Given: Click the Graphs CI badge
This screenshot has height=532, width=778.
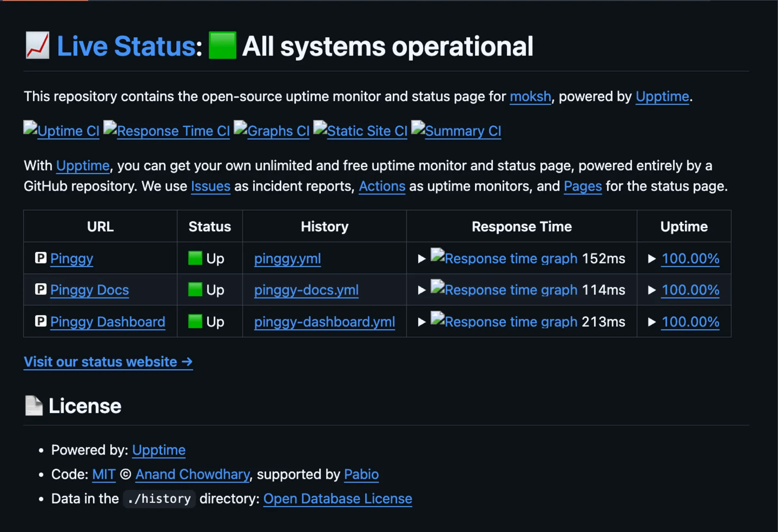Looking at the screenshot, I should point(271,130).
